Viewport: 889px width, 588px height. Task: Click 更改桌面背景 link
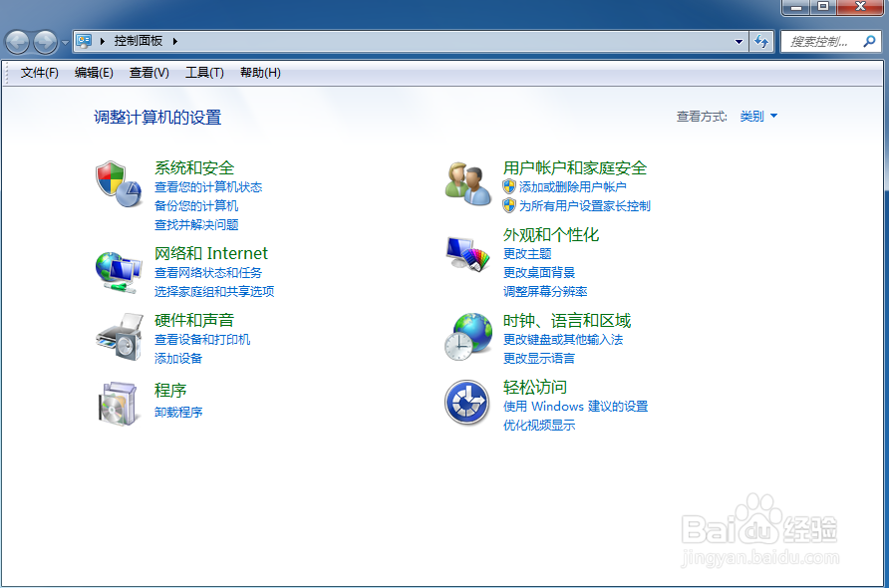point(539,273)
